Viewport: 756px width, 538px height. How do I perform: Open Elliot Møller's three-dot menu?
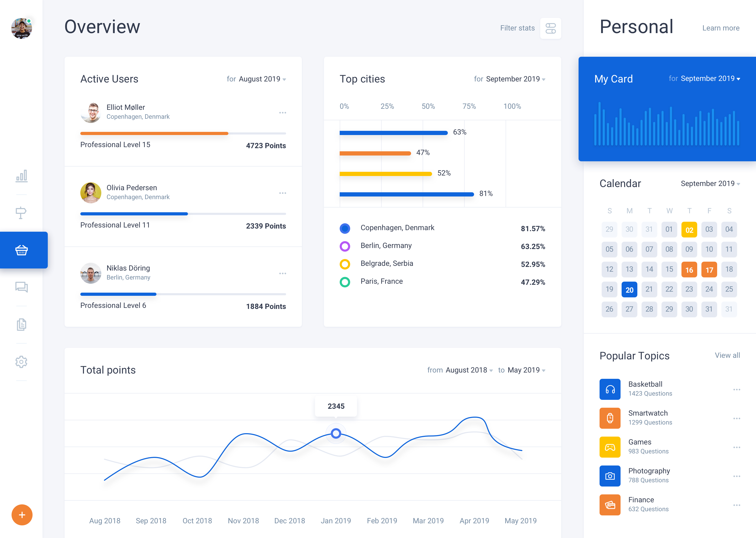[x=282, y=113]
